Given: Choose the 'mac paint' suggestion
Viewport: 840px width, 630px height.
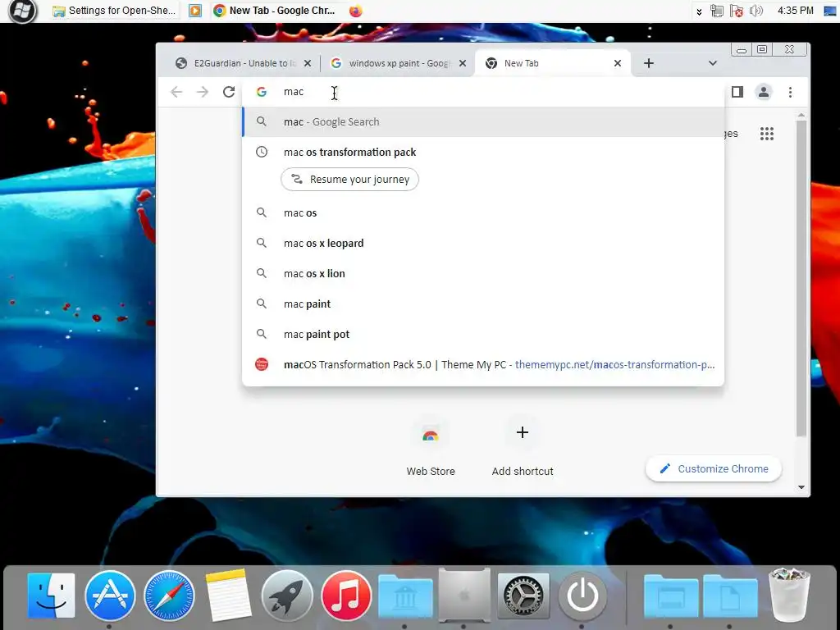Looking at the screenshot, I should 483,304.
